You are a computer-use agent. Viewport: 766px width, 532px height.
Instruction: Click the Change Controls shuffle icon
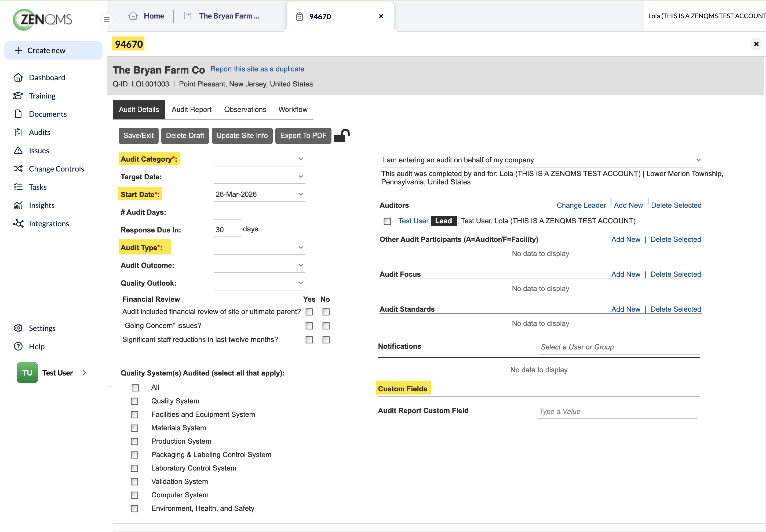click(18, 169)
